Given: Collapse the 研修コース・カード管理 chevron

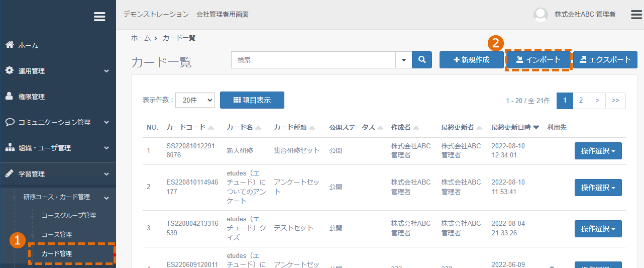Looking at the screenshot, I should click(106, 198).
